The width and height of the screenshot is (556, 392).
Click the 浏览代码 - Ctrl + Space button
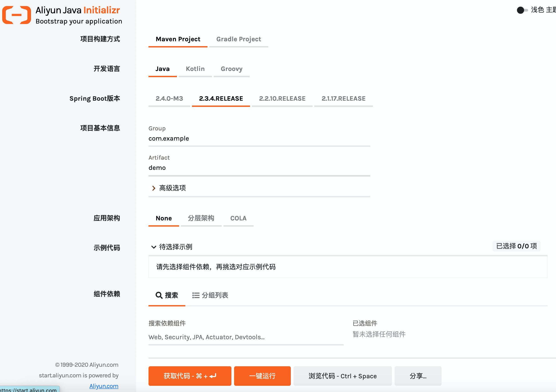(343, 376)
